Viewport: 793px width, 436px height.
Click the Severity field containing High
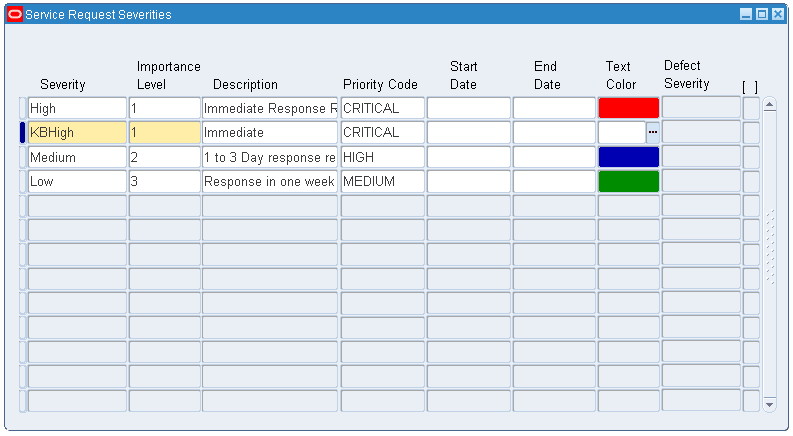click(x=77, y=108)
